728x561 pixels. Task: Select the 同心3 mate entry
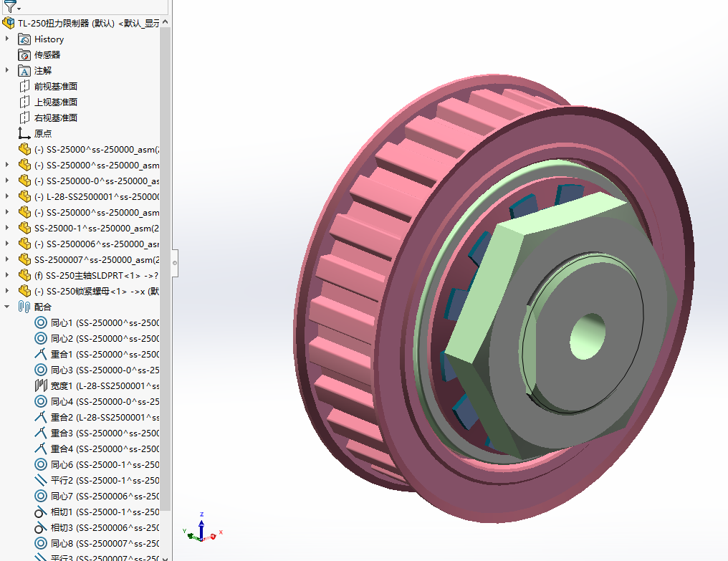(97, 370)
